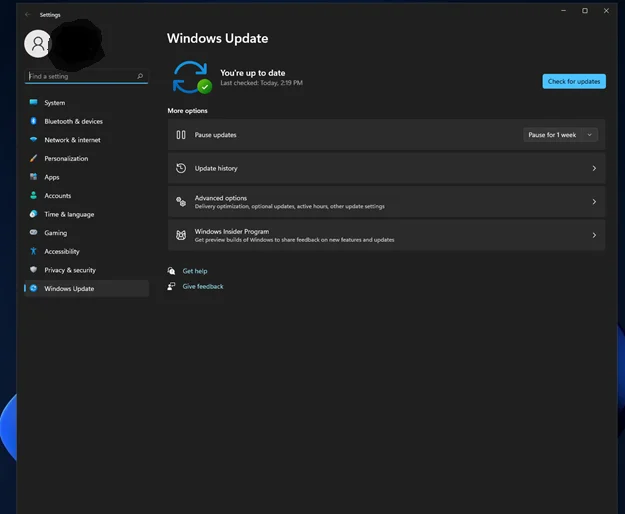Click the large update status sync icon
Viewport: 625px width, 514px height.
click(x=191, y=77)
